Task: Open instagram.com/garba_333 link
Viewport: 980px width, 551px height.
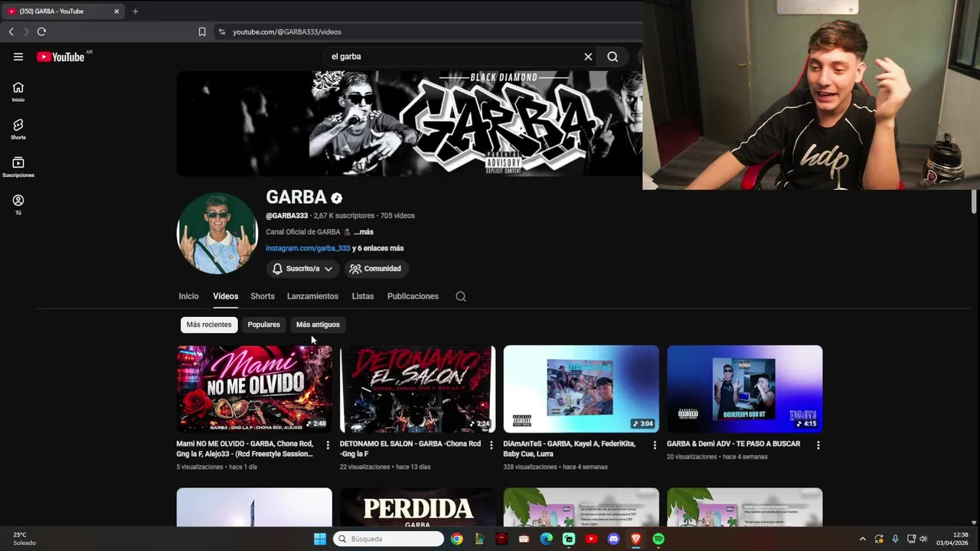Action: 308,248
